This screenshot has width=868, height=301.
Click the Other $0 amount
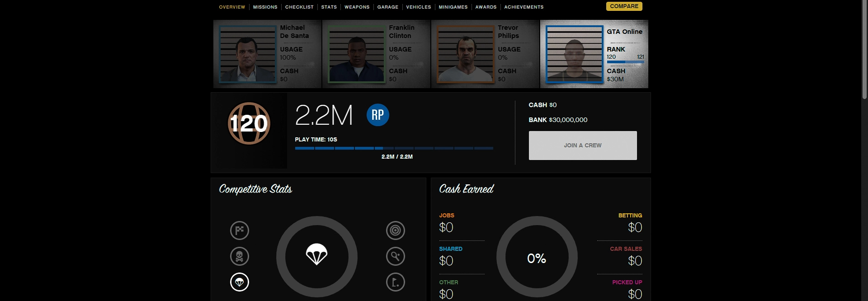click(446, 294)
